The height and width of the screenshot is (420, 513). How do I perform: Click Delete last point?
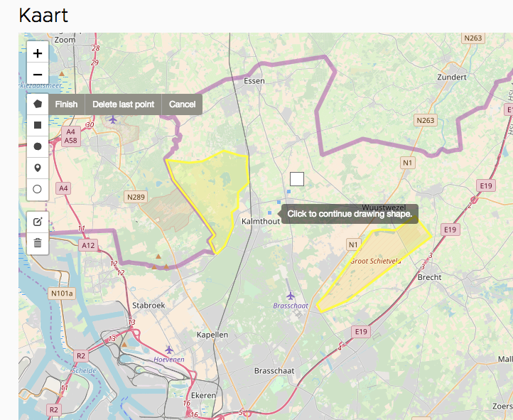click(x=123, y=104)
